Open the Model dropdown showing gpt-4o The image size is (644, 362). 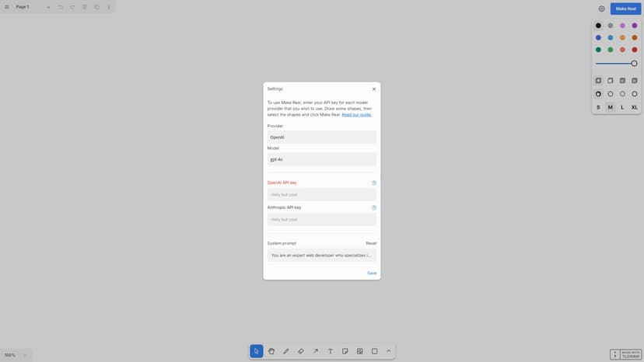click(x=321, y=159)
